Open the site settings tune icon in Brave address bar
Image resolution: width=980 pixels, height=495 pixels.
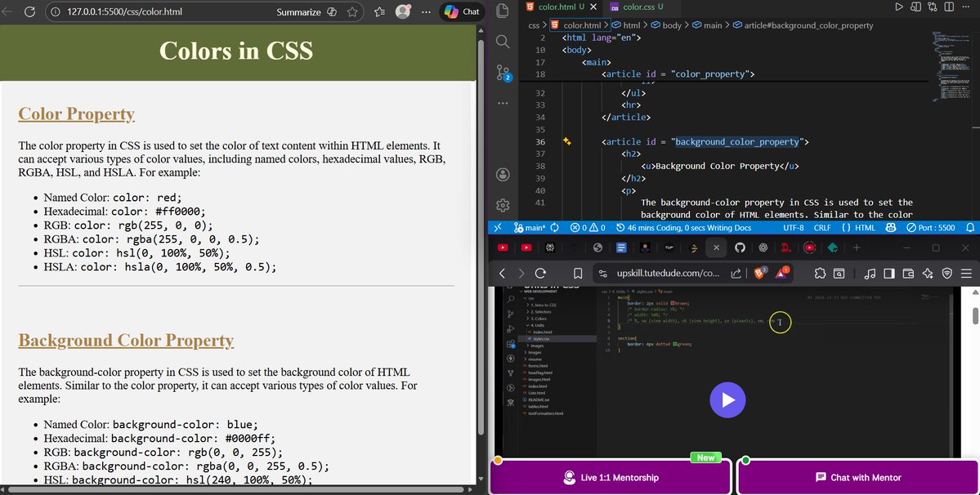click(x=602, y=274)
